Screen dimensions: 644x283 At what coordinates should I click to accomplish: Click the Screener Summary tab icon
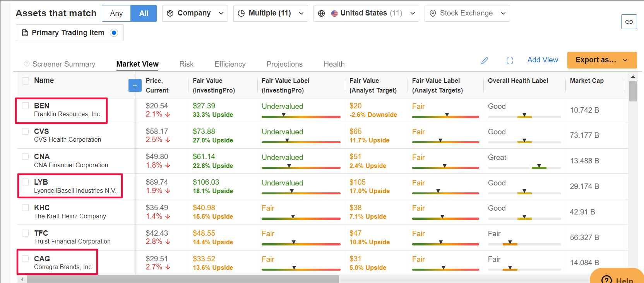(26, 63)
